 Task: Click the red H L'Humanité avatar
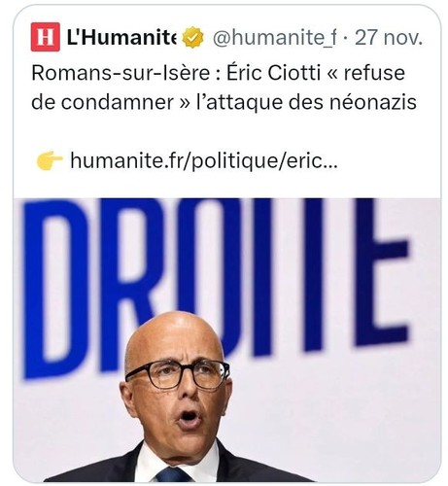tap(46, 37)
